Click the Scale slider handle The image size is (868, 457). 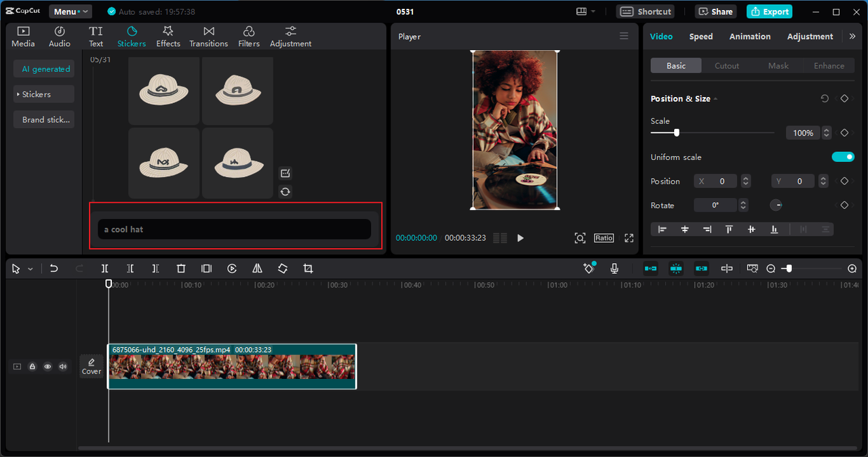coord(676,133)
